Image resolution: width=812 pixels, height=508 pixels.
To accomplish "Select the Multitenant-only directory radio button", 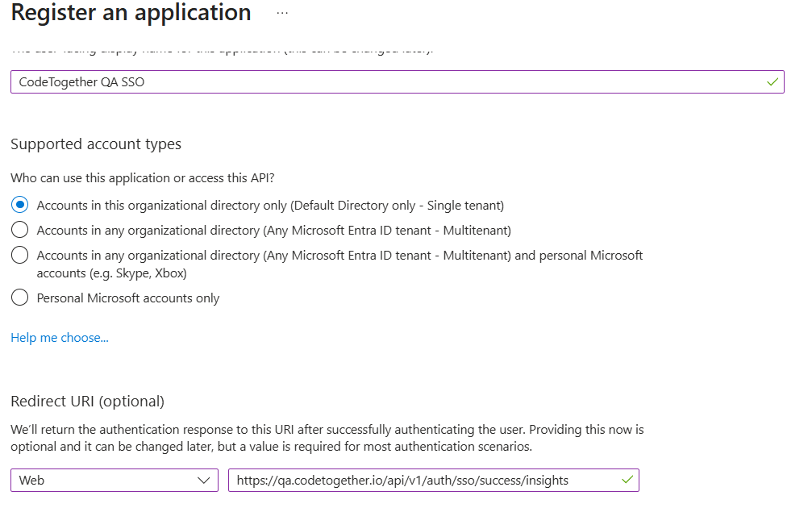I will pos(20,230).
